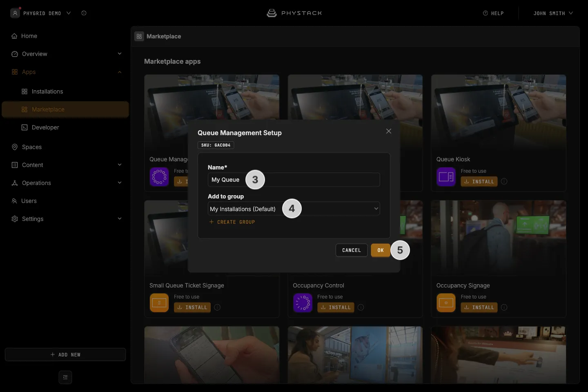Select the Marketplace sidebar item
Image resolution: width=588 pixels, height=392 pixels.
point(65,109)
